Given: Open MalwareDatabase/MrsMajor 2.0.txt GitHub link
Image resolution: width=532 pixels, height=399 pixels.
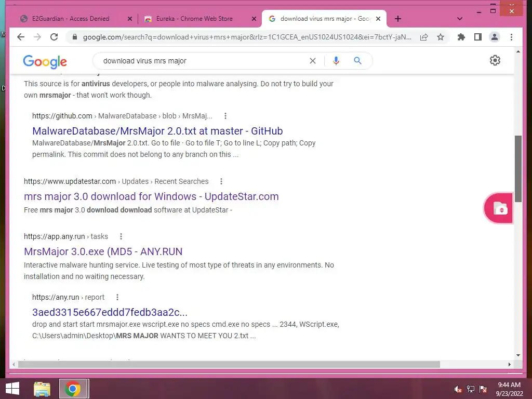Looking at the screenshot, I should point(157,131).
